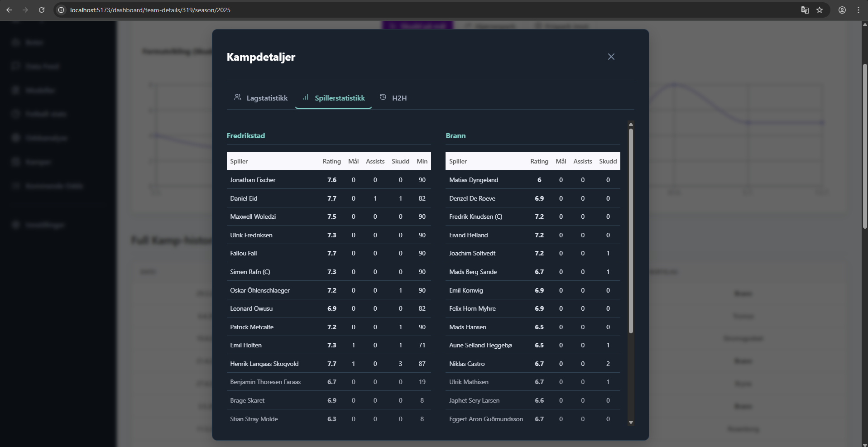This screenshot has height=447, width=868.
Task: Select player Ulrik Mathisen
Action: pos(469,382)
